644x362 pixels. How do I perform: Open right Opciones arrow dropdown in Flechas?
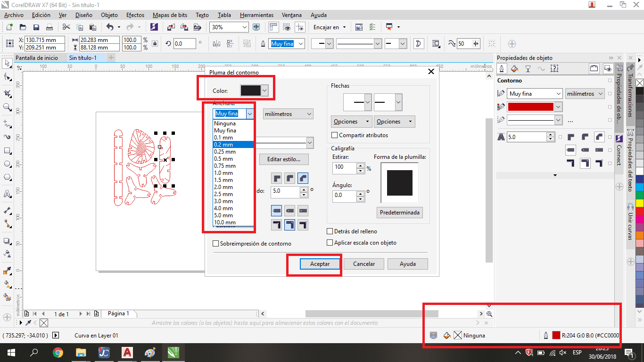click(x=395, y=122)
